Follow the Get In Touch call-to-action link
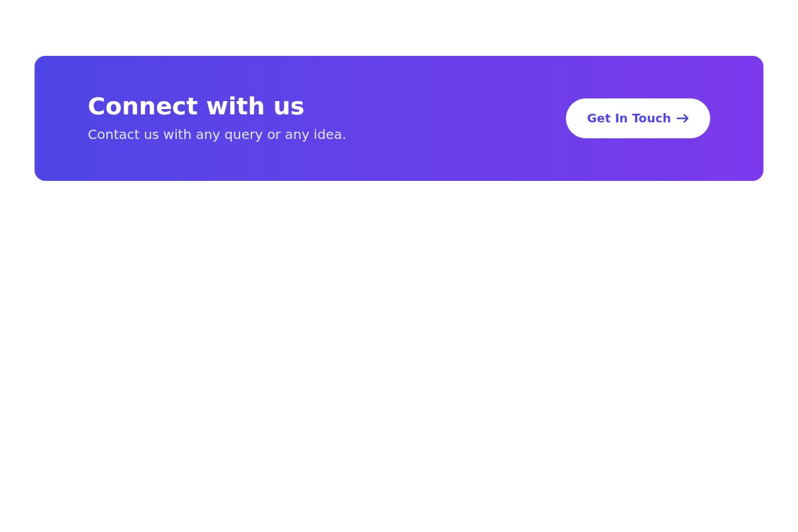Image resolution: width=798 pixels, height=532 pixels. pos(638,118)
